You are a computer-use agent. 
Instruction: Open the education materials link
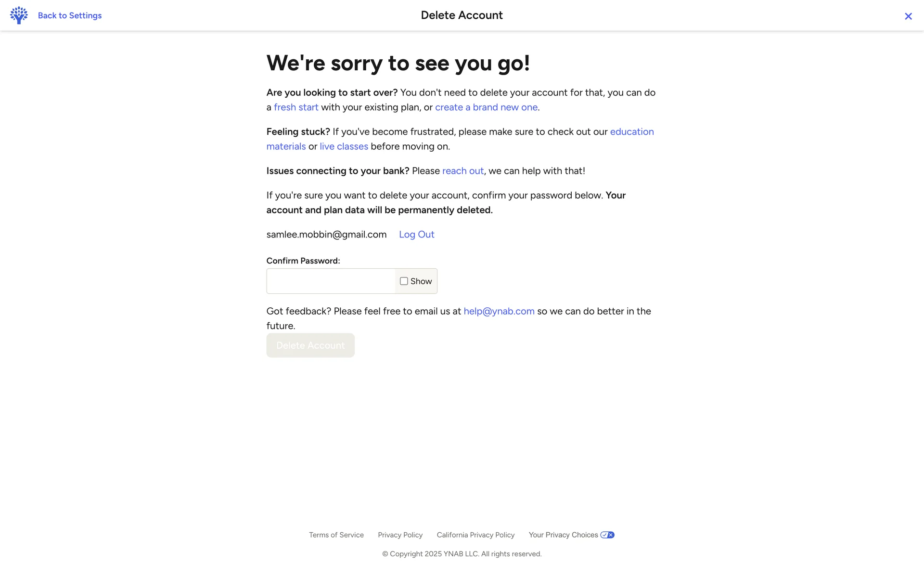pyautogui.click(x=631, y=132)
